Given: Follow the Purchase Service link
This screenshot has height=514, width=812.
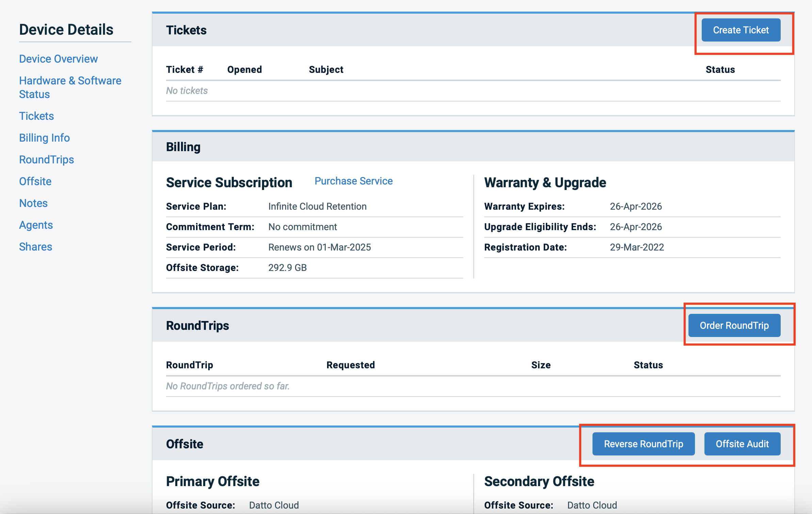Looking at the screenshot, I should pos(353,181).
